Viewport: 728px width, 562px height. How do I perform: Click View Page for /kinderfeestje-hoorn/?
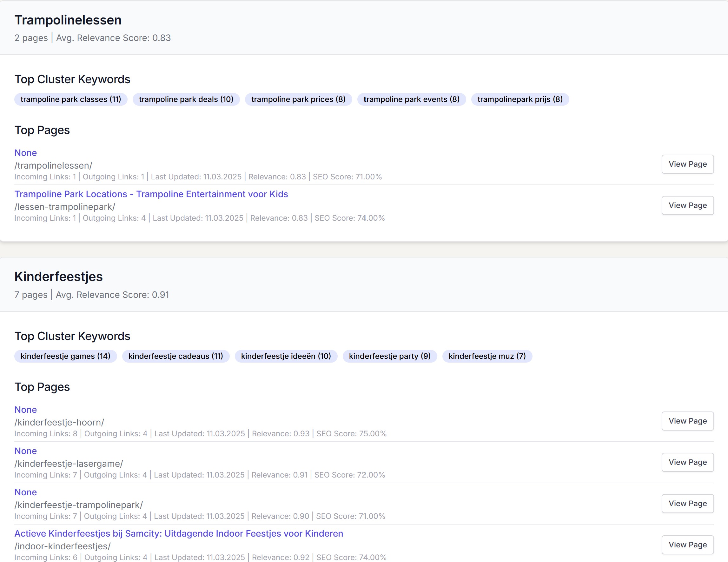click(x=687, y=421)
